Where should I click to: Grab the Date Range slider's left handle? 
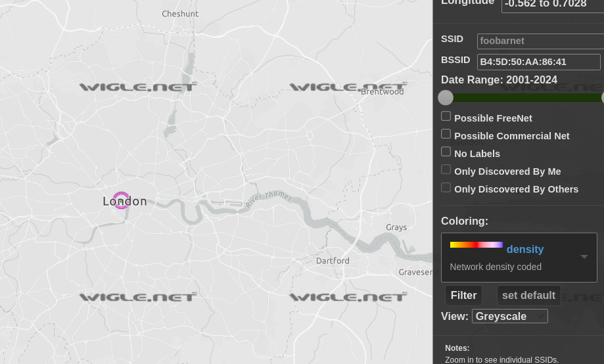tap(446, 98)
